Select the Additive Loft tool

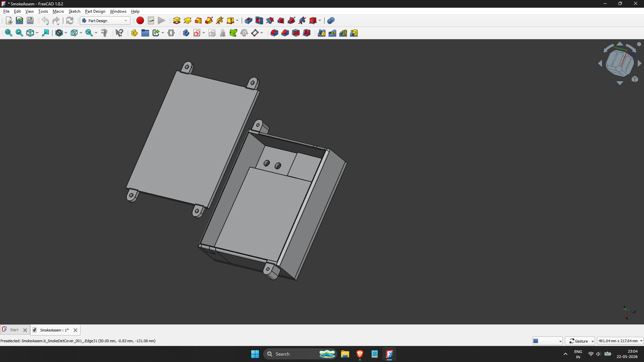point(198,21)
